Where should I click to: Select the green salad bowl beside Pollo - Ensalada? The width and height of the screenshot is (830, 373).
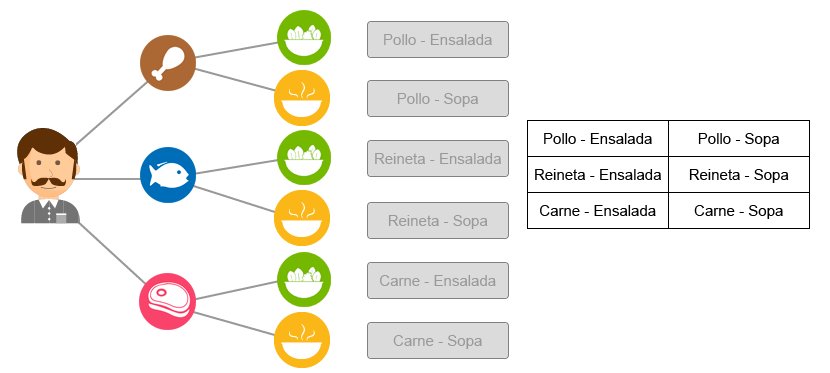click(x=304, y=38)
